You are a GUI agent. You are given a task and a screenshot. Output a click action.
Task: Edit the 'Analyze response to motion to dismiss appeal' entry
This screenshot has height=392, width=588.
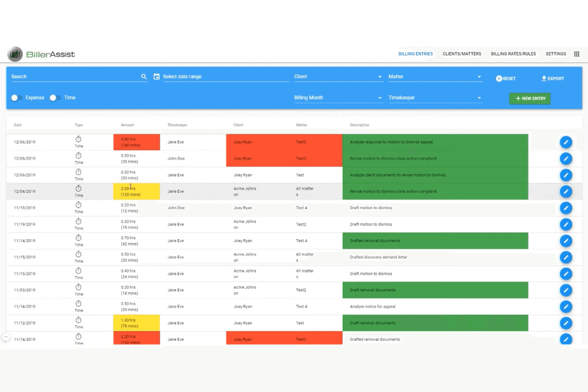click(x=566, y=142)
